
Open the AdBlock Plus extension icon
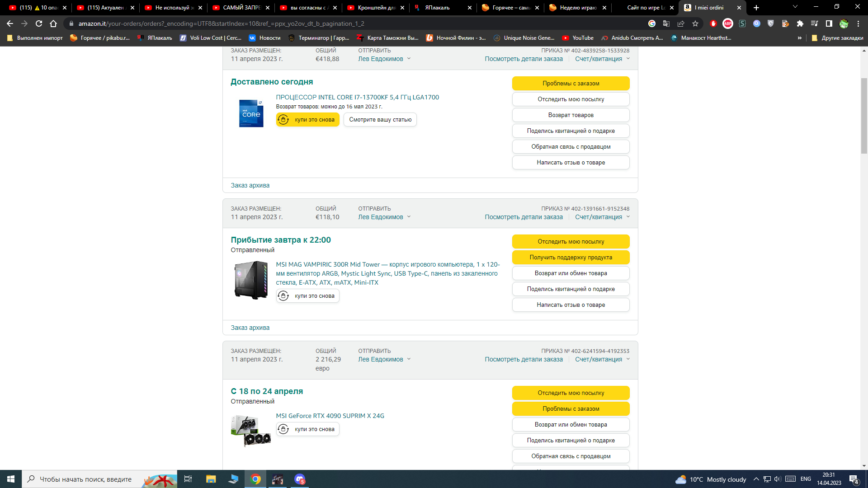tap(728, 23)
